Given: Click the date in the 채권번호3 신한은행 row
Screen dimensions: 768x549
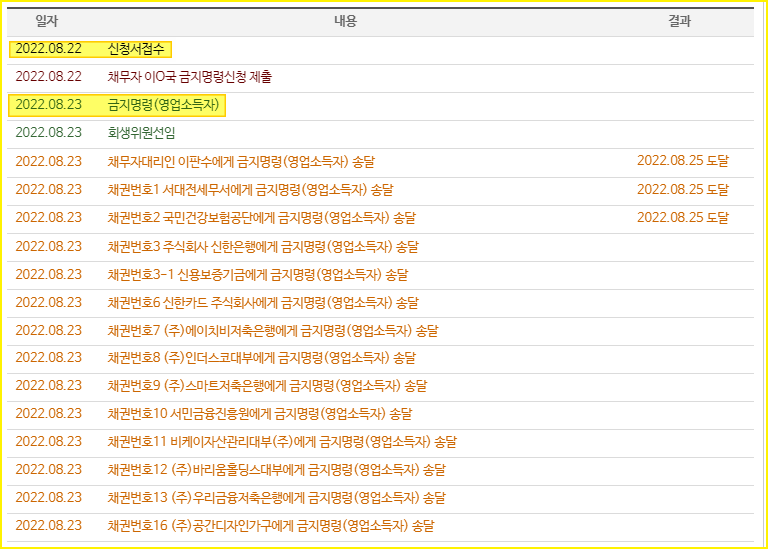Looking at the screenshot, I should point(48,246).
